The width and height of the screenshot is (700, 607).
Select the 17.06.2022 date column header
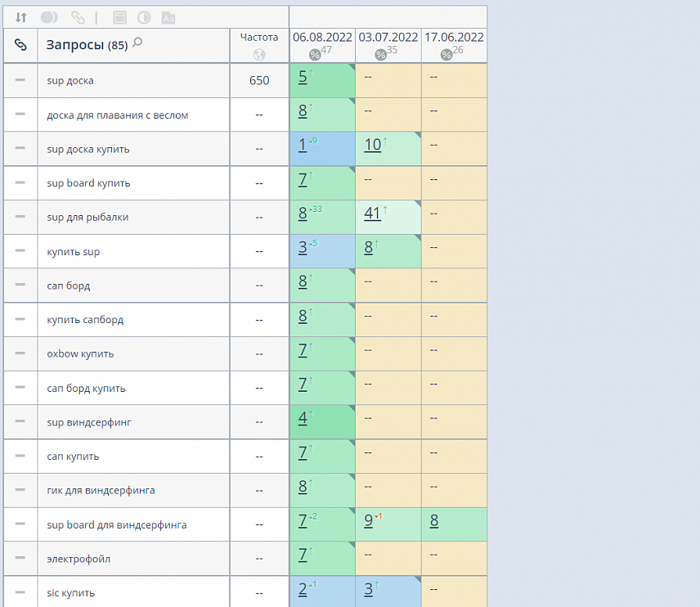(x=454, y=37)
